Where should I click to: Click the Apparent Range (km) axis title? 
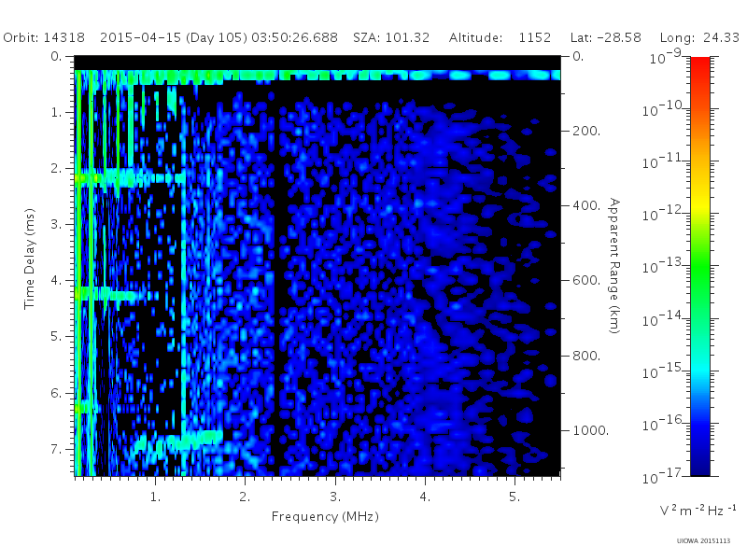point(614,266)
